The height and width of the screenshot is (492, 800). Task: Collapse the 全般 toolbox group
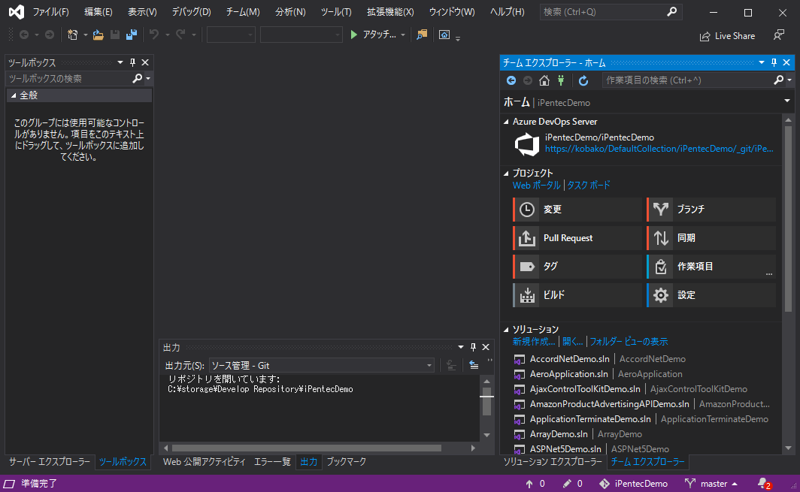coord(14,95)
